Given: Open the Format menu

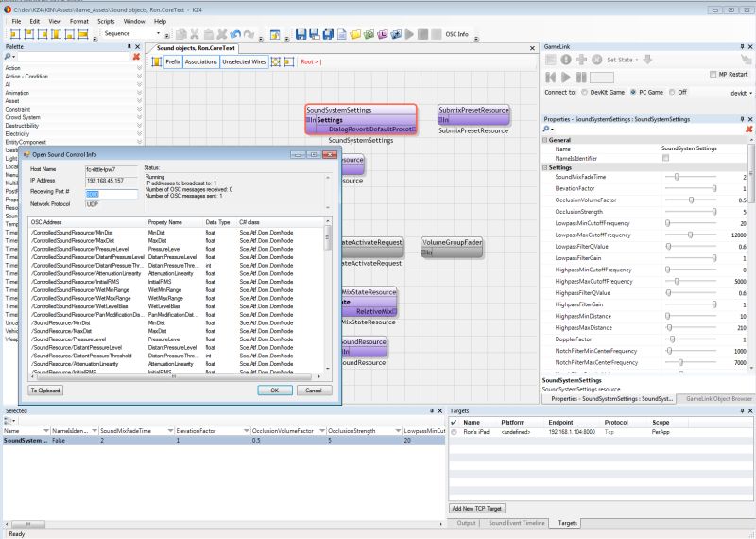Looking at the screenshot, I should tap(79, 21).
